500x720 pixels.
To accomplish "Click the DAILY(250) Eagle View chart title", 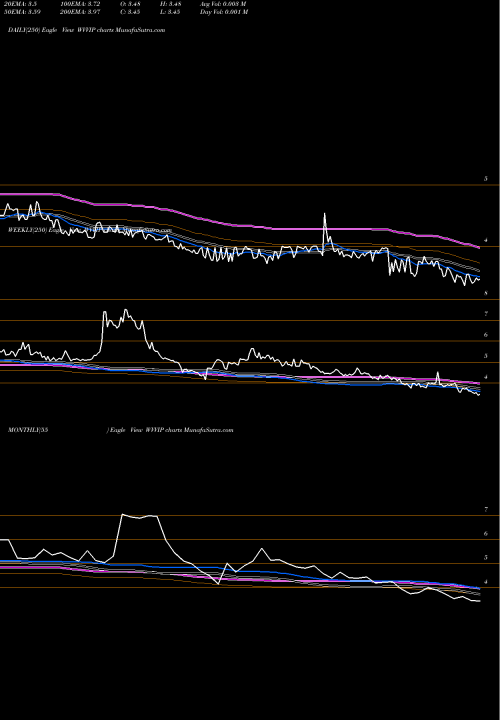I will [x=86, y=30].
